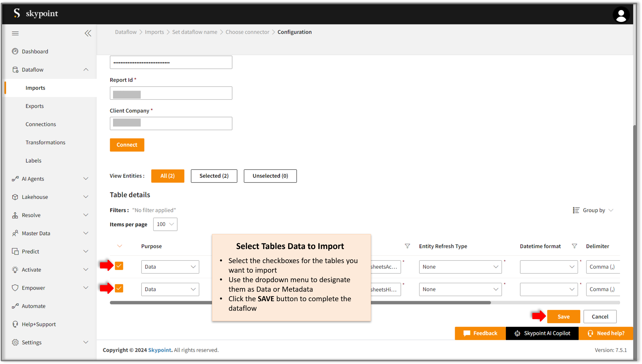Image resolution: width=642 pixels, height=364 pixels.
Task: Toggle the header select-all chevron
Action: pyautogui.click(x=120, y=246)
